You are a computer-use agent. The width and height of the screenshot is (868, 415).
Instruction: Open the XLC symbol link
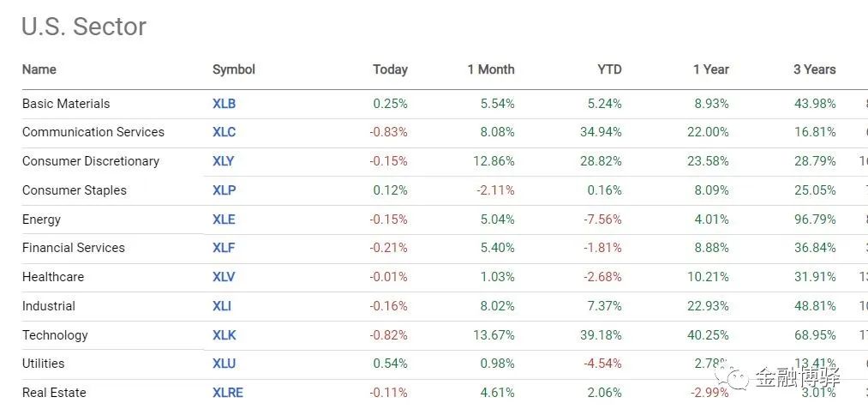coord(224,132)
